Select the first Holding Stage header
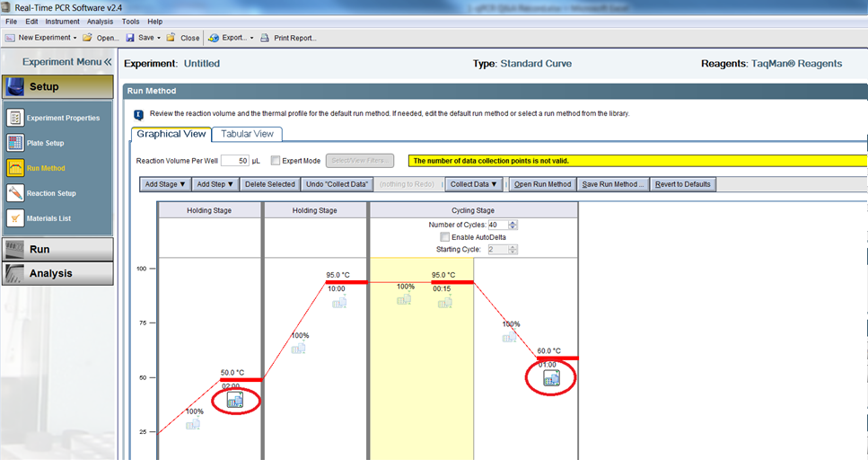868x460 pixels. (x=209, y=210)
